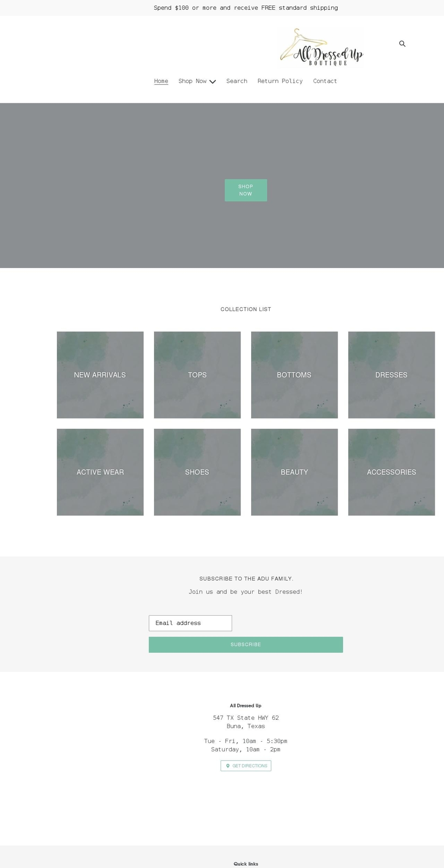The height and width of the screenshot is (868, 444).
Task: Go to the Home menu item
Action: 161,81
